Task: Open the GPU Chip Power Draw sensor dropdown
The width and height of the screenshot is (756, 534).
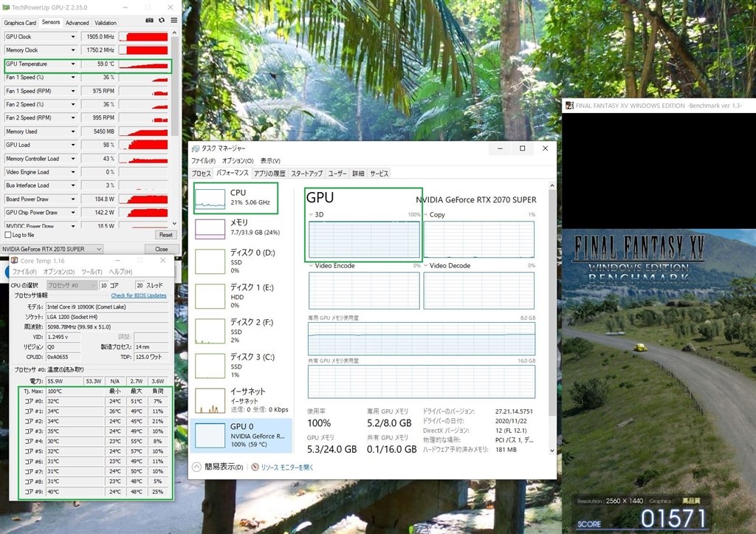Action: pyautogui.click(x=73, y=212)
